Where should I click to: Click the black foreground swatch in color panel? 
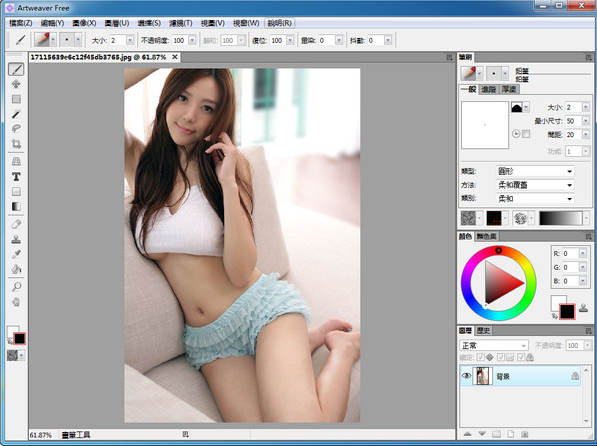pos(567,312)
